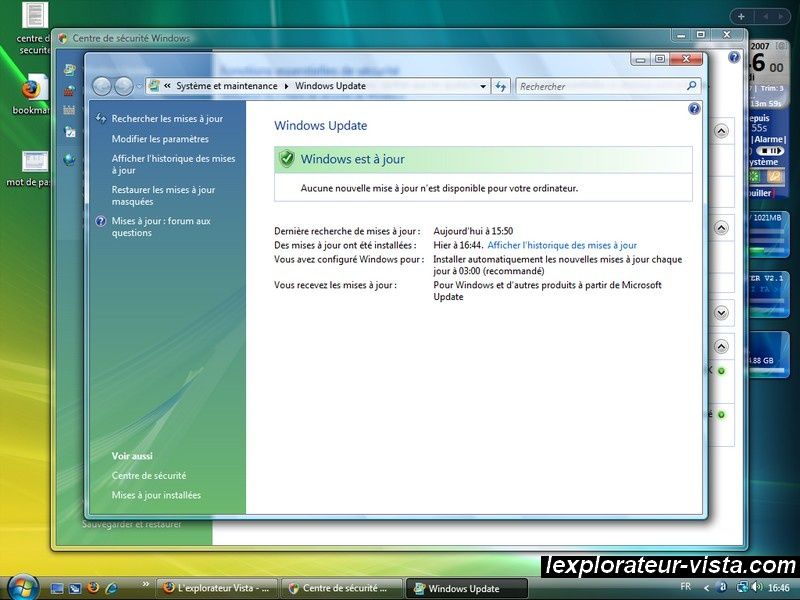Click the sidebar previous gadgets page arrow
800x600 pixels.
[x=765, y=16]
